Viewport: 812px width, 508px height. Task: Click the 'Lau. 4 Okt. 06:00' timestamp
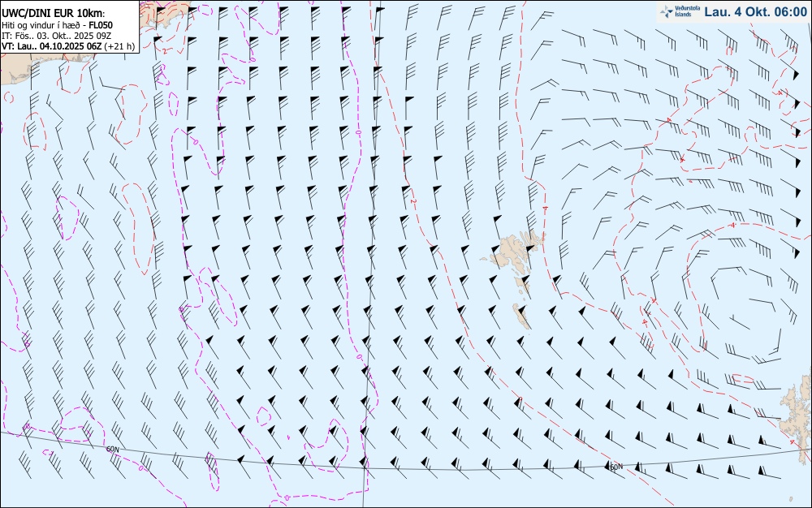pyautogui.click(x=755, y=12)
